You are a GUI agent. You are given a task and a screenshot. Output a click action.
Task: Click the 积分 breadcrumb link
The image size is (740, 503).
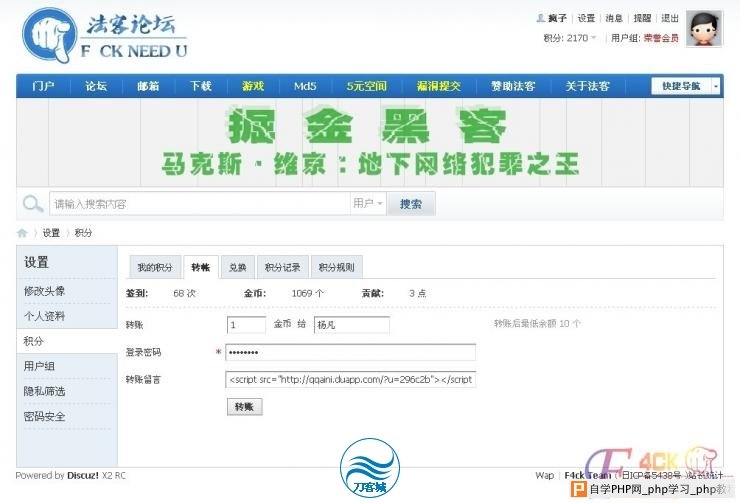coord(83,233)
